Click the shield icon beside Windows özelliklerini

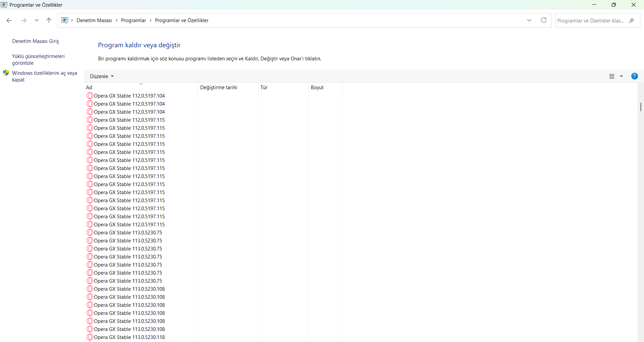tap(6, 73)
